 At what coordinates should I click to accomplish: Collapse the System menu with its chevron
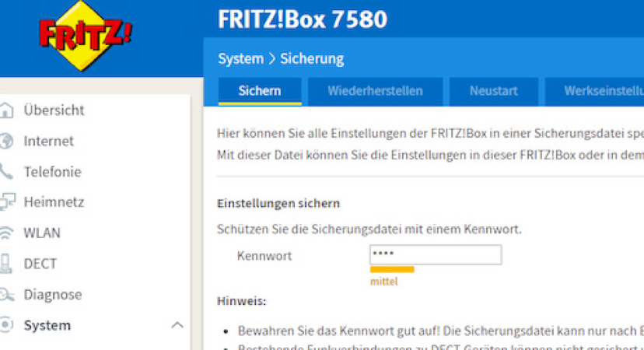(x=177, y=325)
